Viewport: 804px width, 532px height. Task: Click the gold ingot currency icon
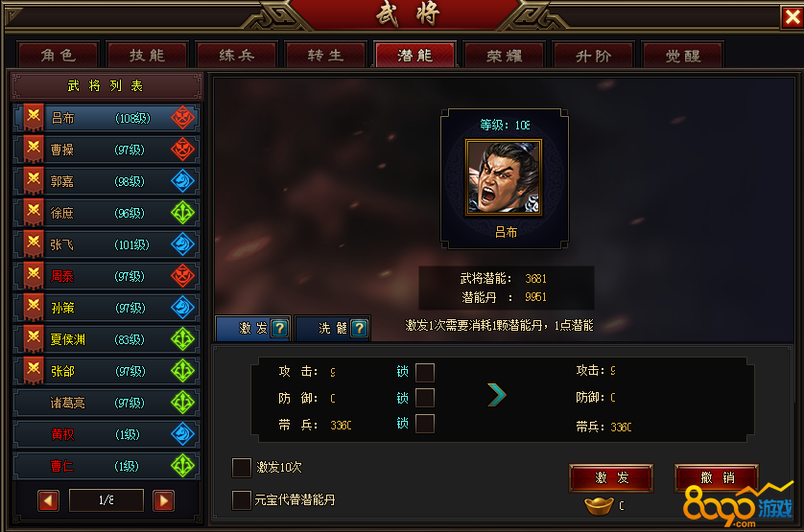coord(599,506)
